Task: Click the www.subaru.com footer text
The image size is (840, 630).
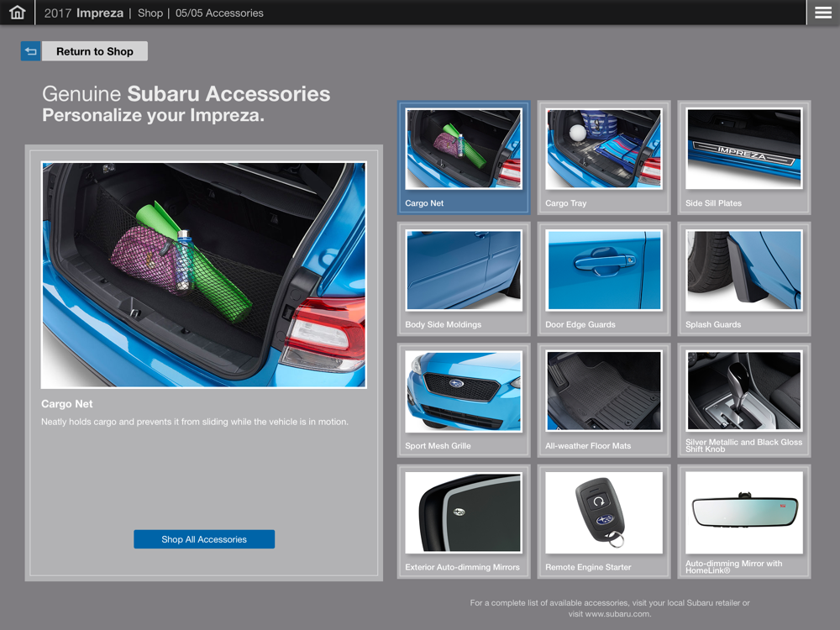Action: (x=617, y=614)
